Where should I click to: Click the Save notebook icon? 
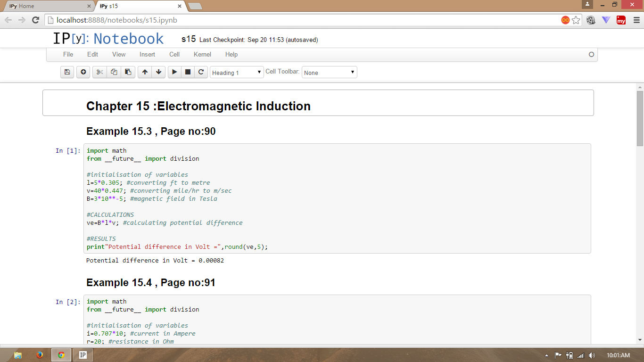[67, 72]
